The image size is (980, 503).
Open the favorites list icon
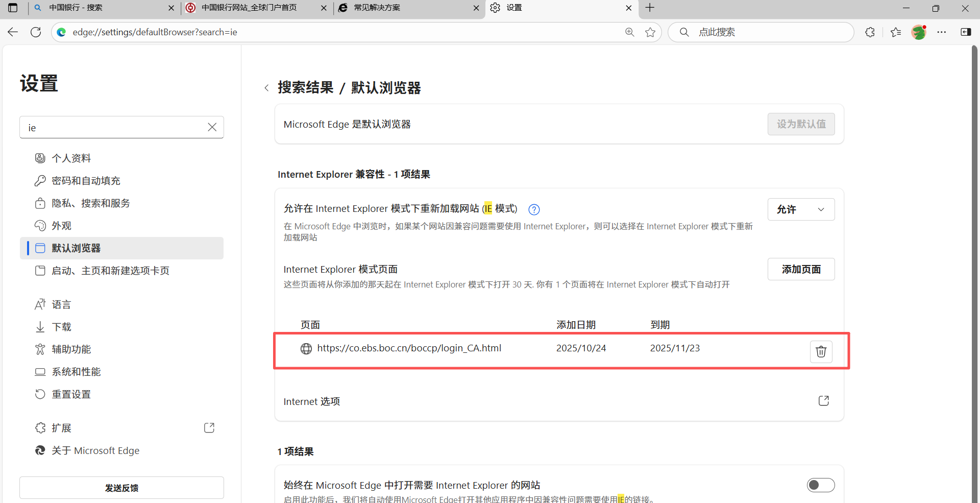tap(895, 32)
